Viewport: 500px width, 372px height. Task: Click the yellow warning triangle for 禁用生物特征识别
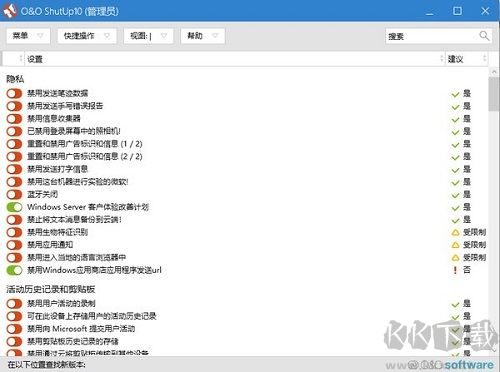point(455,232)
